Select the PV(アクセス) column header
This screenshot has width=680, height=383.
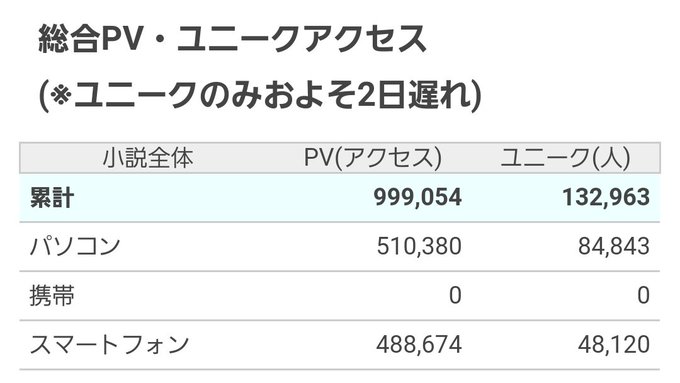pos(373,158)
